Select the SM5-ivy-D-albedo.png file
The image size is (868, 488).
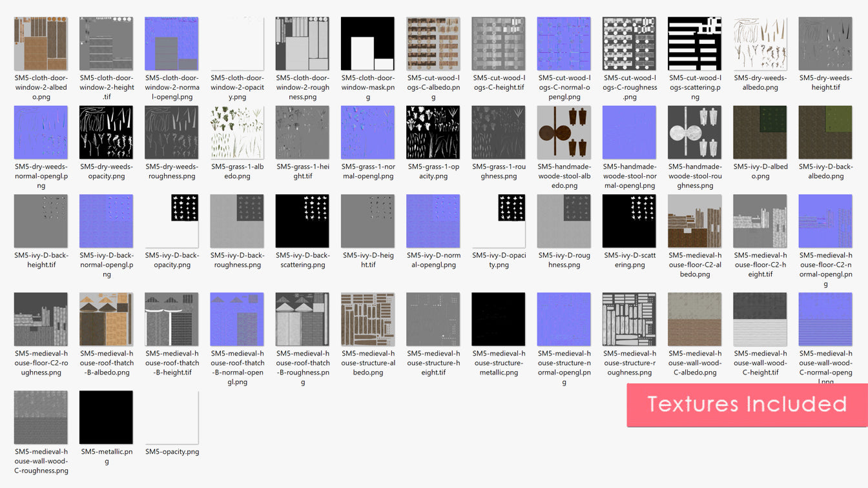click(760, 132)
